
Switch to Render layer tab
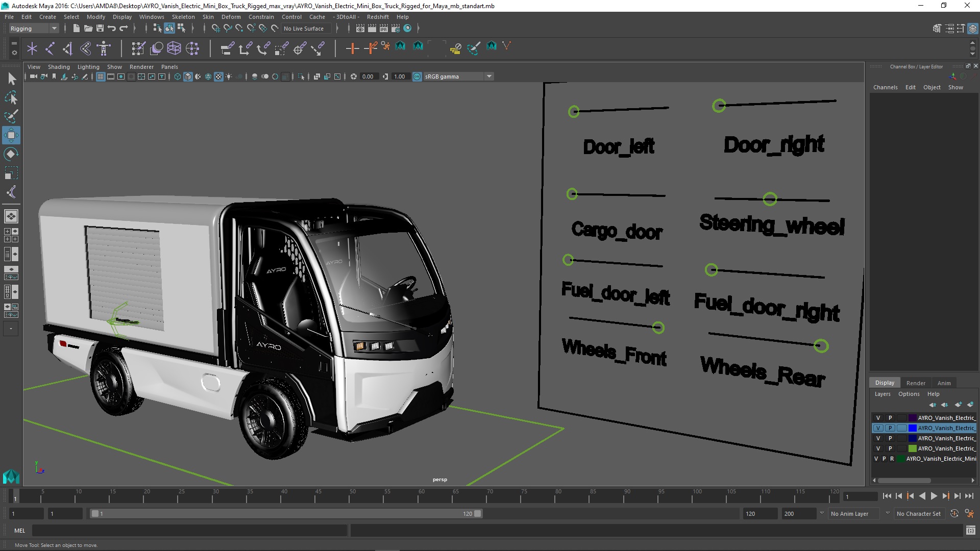pyautogui.click(x=916, y=383)
